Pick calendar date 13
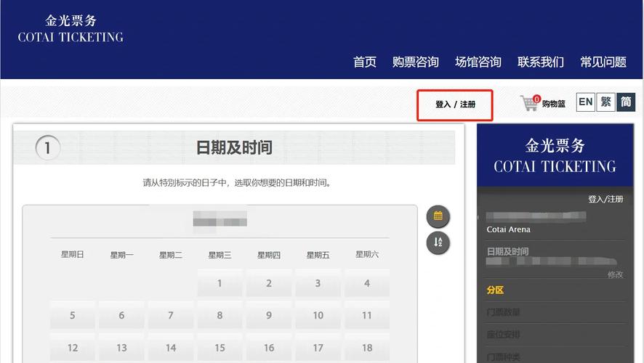 [121, 348]
